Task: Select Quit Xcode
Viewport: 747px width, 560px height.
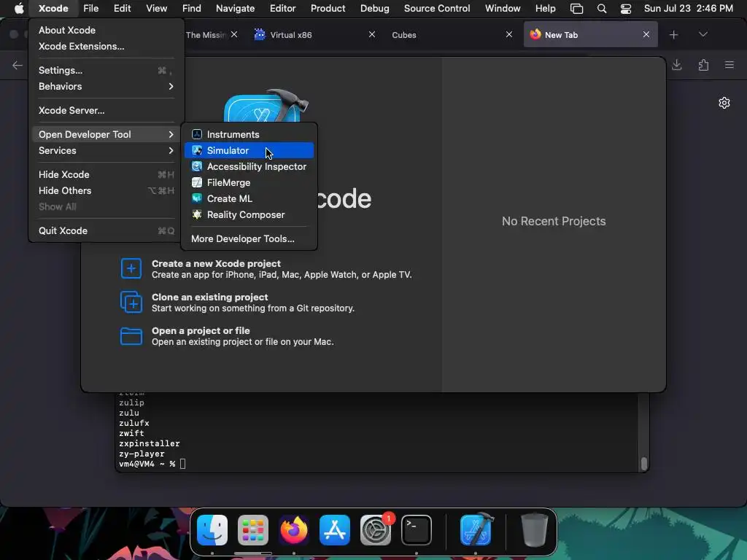Action: point(106,230)
